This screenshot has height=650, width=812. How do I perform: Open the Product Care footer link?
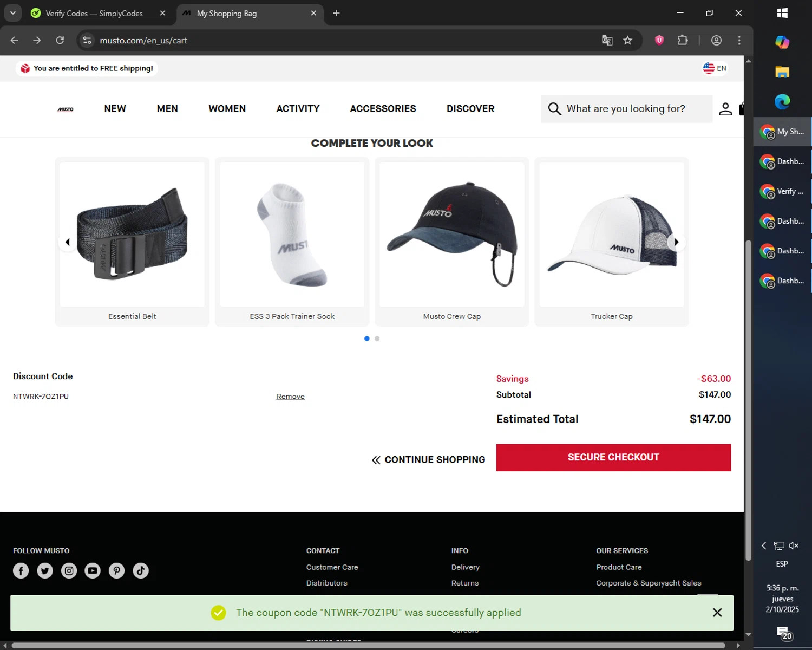(x=619, y=567)
